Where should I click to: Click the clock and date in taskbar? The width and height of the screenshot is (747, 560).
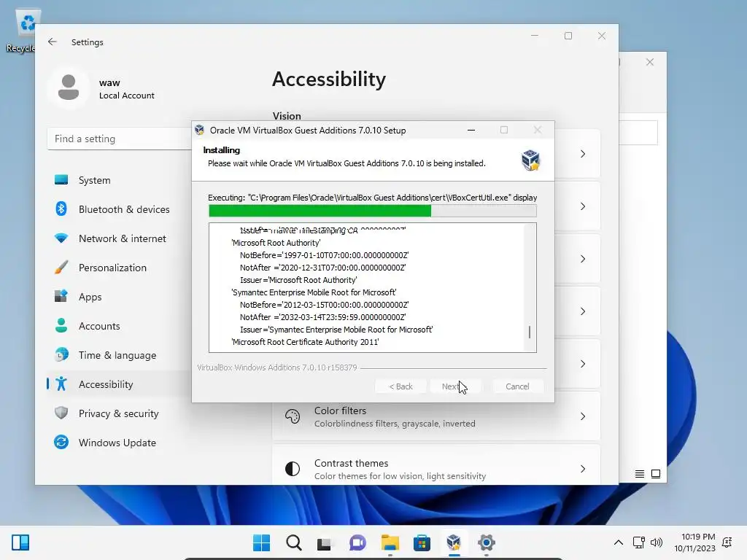click(694, 542)
